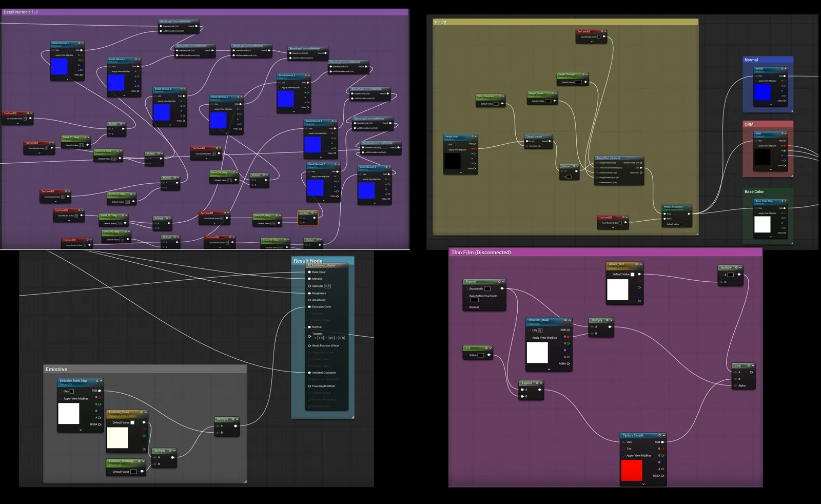821x504 pixels.
Task: Click the Height_Map black preview thumbnail
Action: [453, 161]
